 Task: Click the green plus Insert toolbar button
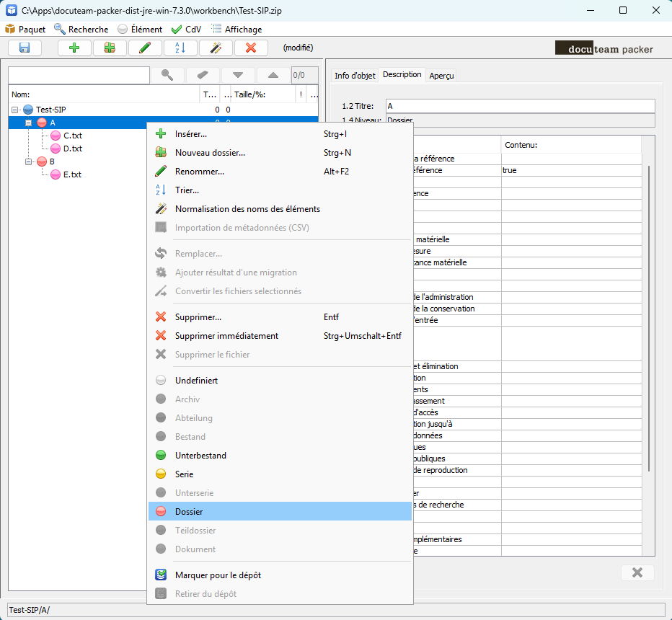74,48
